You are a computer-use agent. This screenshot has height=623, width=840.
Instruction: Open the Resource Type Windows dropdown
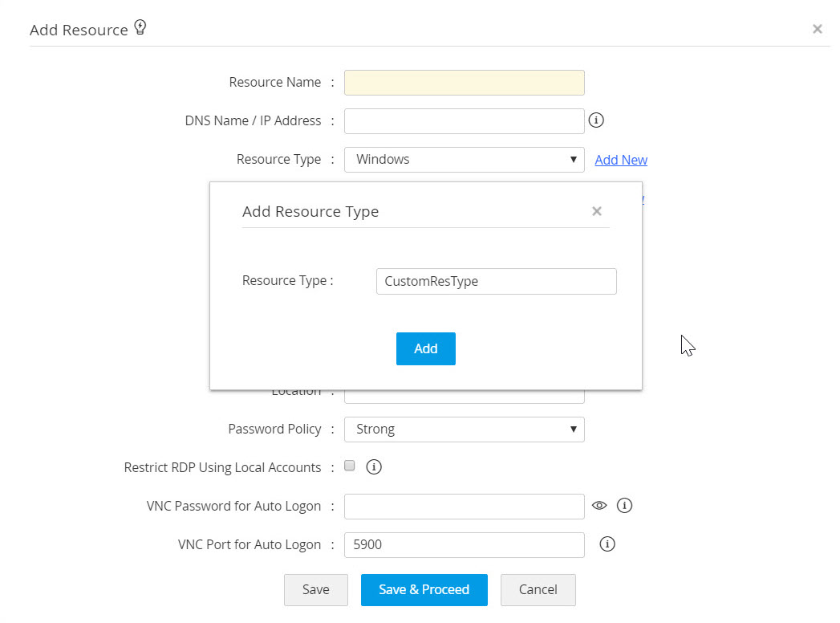[464, 160]
